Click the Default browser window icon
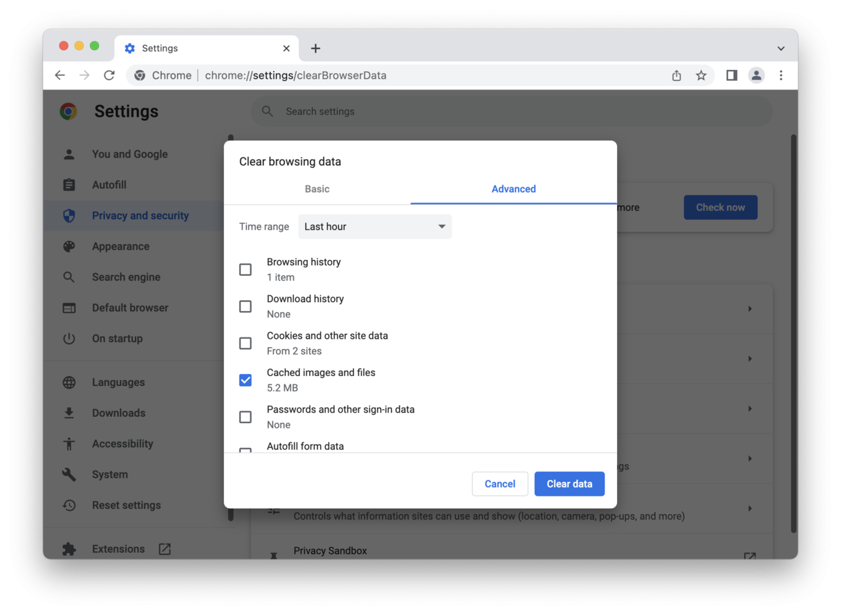The image size is (841, 616). 69,308
